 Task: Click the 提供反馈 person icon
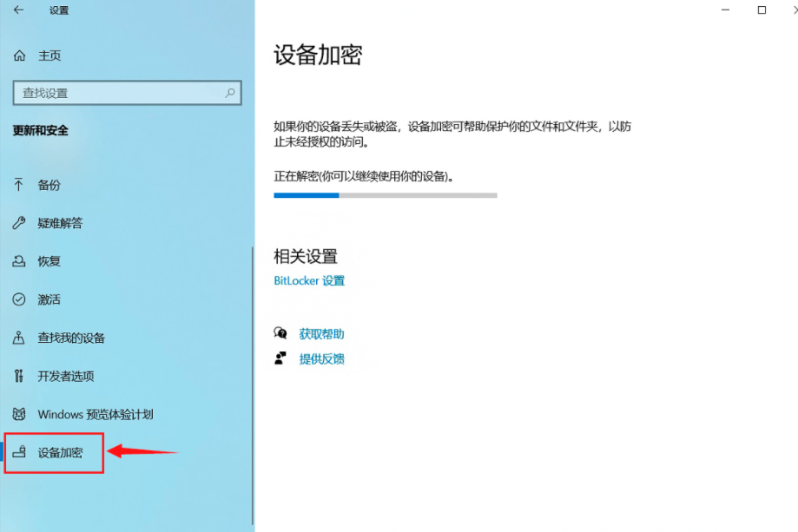[280, 358]
